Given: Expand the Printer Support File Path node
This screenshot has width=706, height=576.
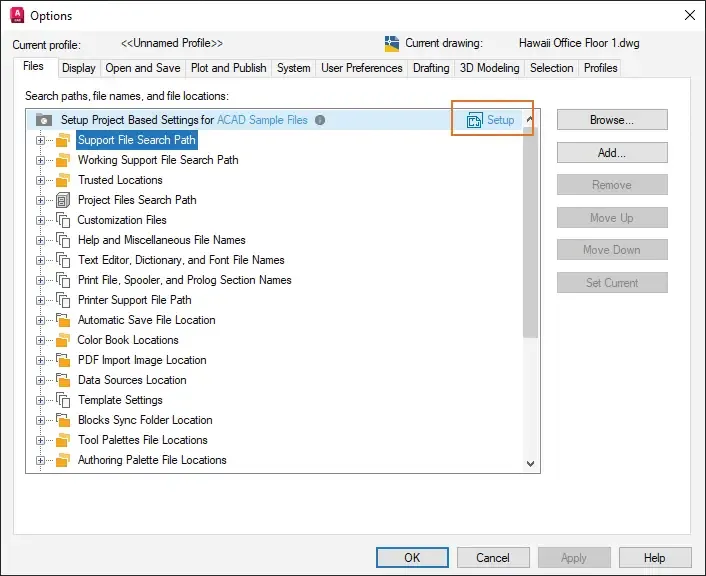Looking at the screenshot, I should pos(40,300).
